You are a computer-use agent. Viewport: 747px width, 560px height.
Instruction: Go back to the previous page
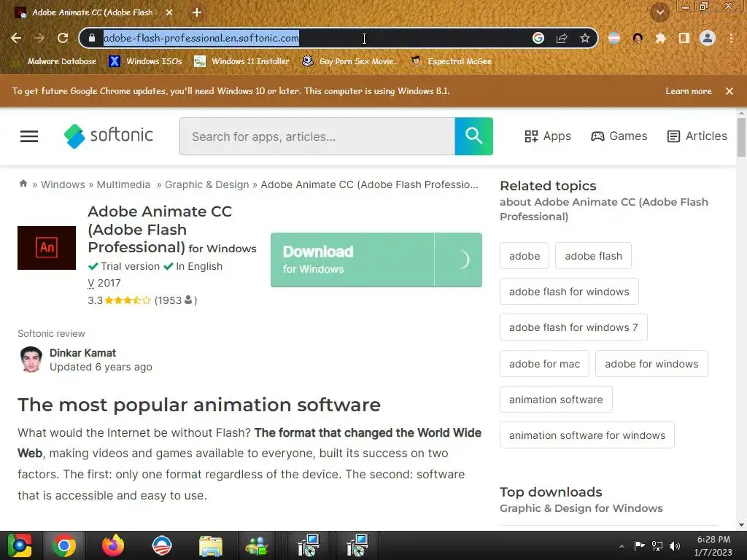(16, 38)
